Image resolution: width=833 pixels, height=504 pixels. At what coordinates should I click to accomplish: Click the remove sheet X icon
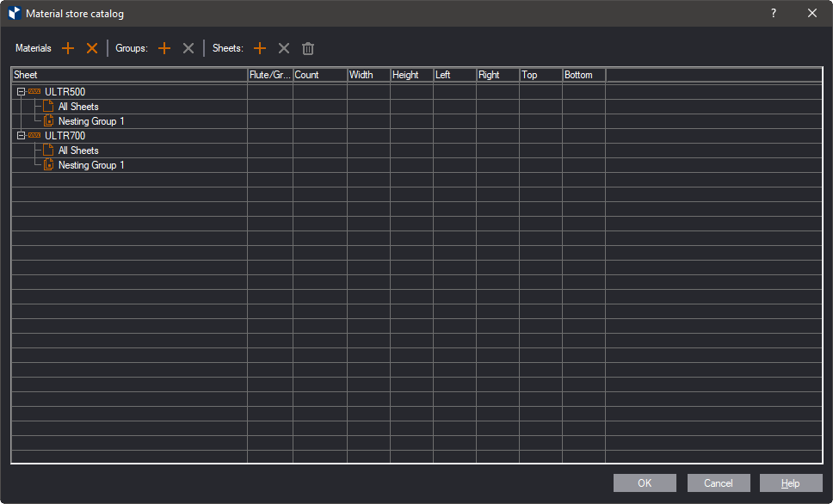click(284, 49)
